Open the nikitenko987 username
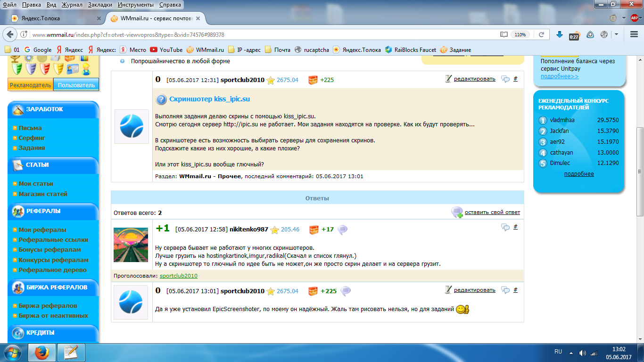Viewport: 644px width, 362px height. (x=249, y=230)
